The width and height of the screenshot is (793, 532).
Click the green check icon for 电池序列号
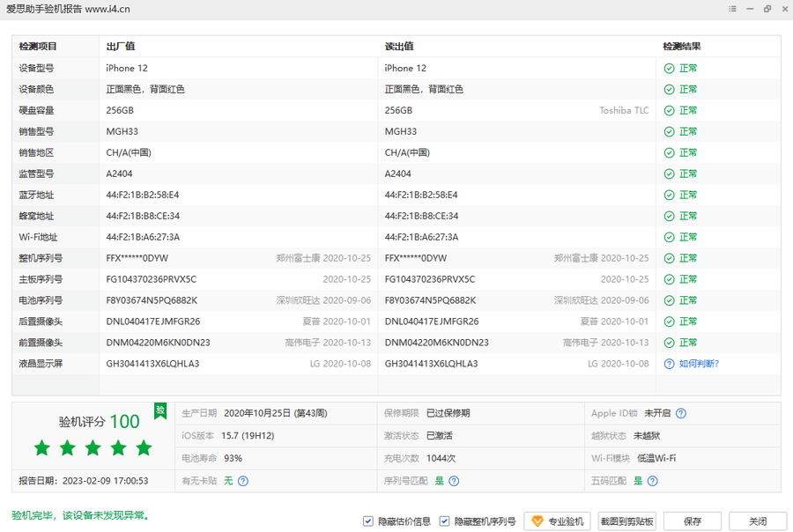pyautogui.click(x=669, y=300)
